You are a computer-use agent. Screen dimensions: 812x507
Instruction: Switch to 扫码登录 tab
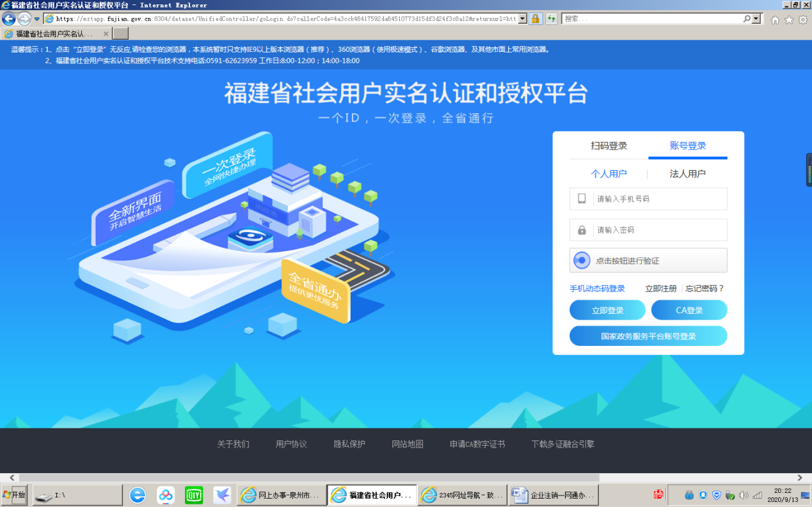coord(609,146)
